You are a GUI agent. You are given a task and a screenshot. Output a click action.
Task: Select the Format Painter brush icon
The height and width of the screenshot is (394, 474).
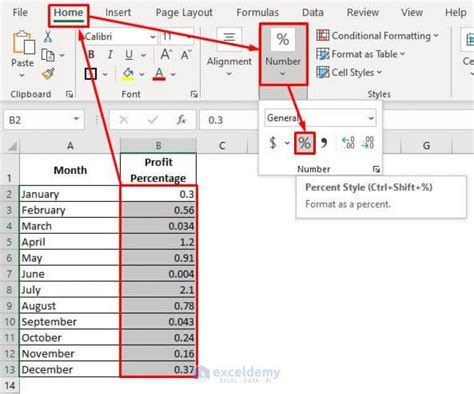(x=48, y=73)
